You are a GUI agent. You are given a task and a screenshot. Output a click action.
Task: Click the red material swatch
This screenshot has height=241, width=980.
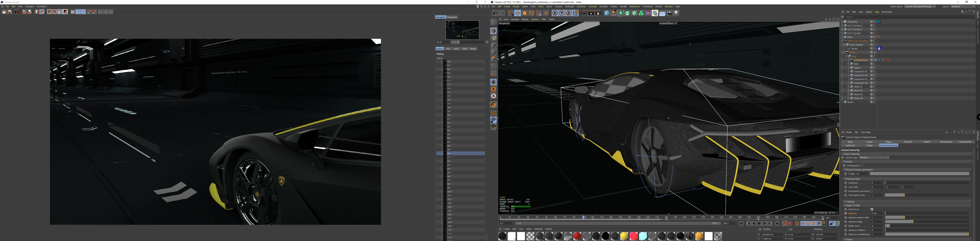577,236
